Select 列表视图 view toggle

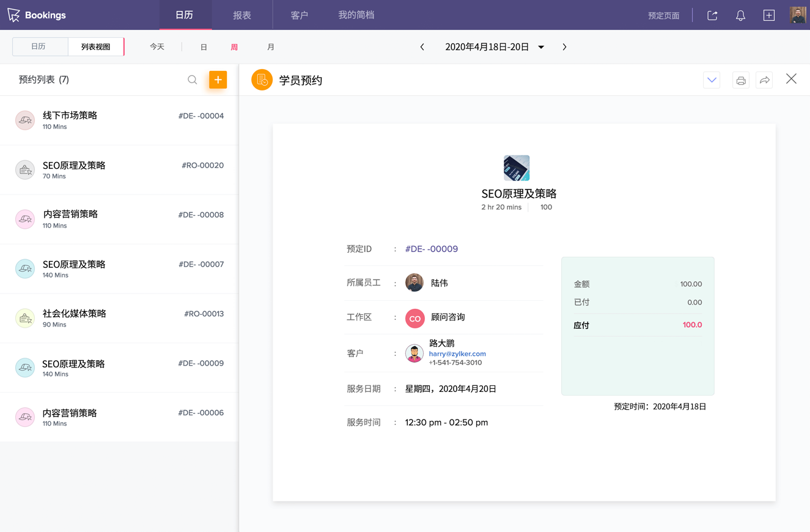95,46
